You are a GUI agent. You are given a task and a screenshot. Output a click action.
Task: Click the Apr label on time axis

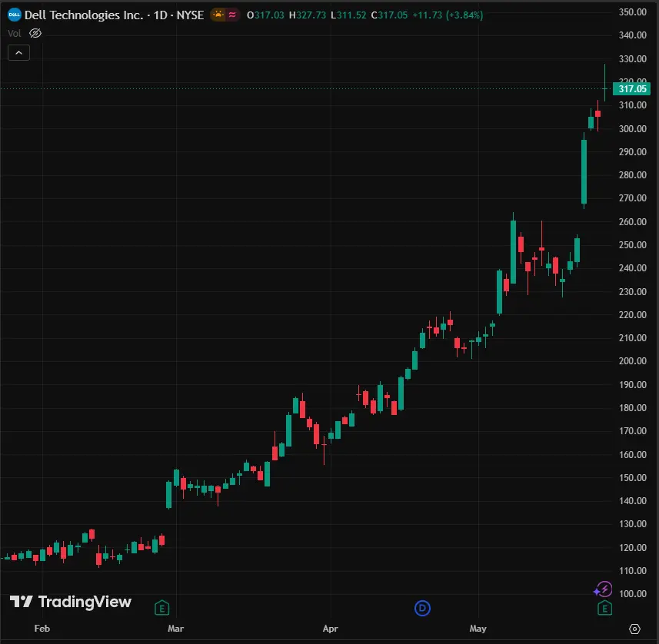pos(331,629)
